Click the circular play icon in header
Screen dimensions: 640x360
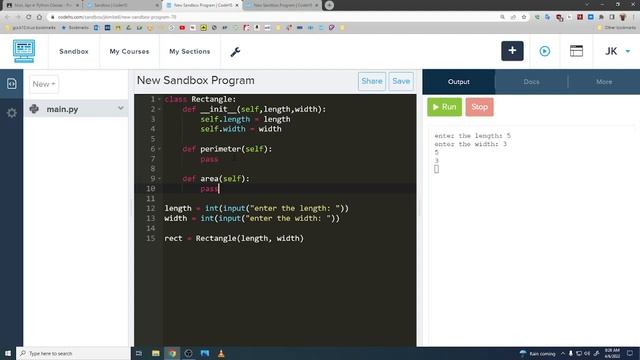tap(544, 51)
